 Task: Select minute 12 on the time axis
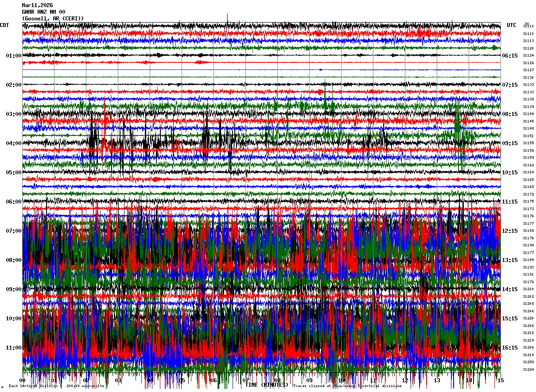[405, 380]
